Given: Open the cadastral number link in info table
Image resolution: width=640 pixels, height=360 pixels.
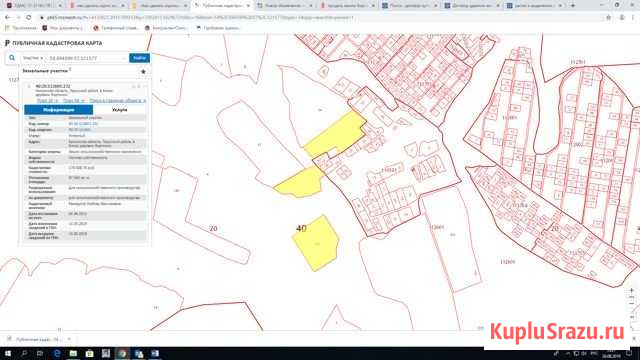Looking at the screenshot, I should pyautogui.click(x=83, y=124).
